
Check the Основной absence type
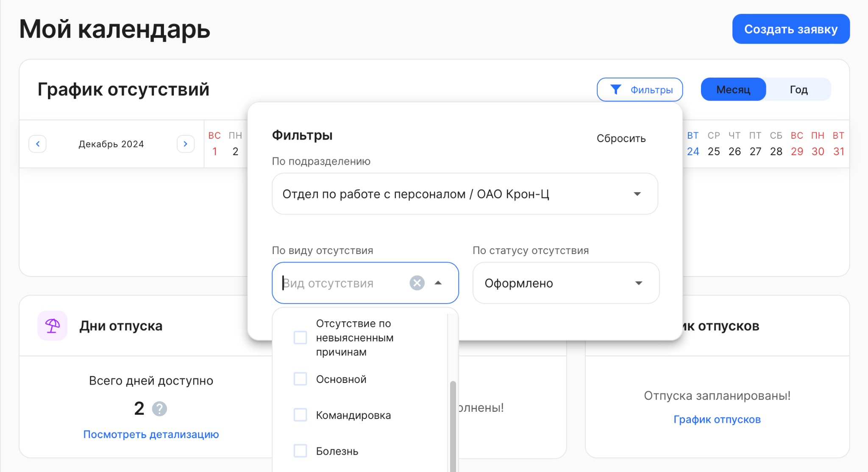pos(300,379)
